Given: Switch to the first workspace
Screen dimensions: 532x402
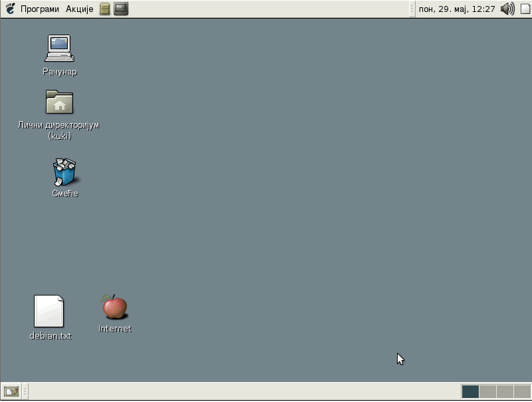Looking at the screenshot, I should (470, 391).
